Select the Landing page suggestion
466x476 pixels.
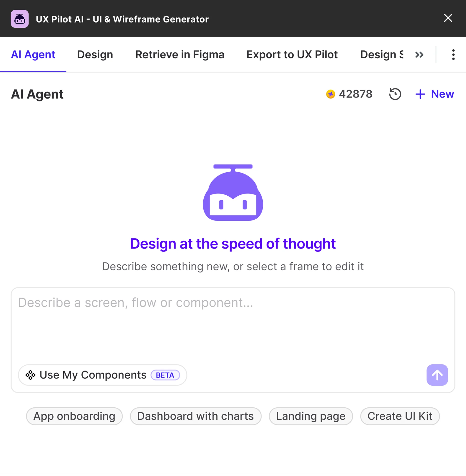coord(311,416)
